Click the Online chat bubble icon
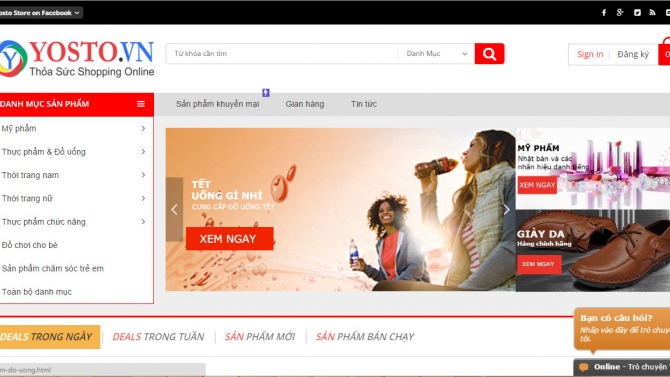This screenshot has width=670, height=377. coord(584,367)
